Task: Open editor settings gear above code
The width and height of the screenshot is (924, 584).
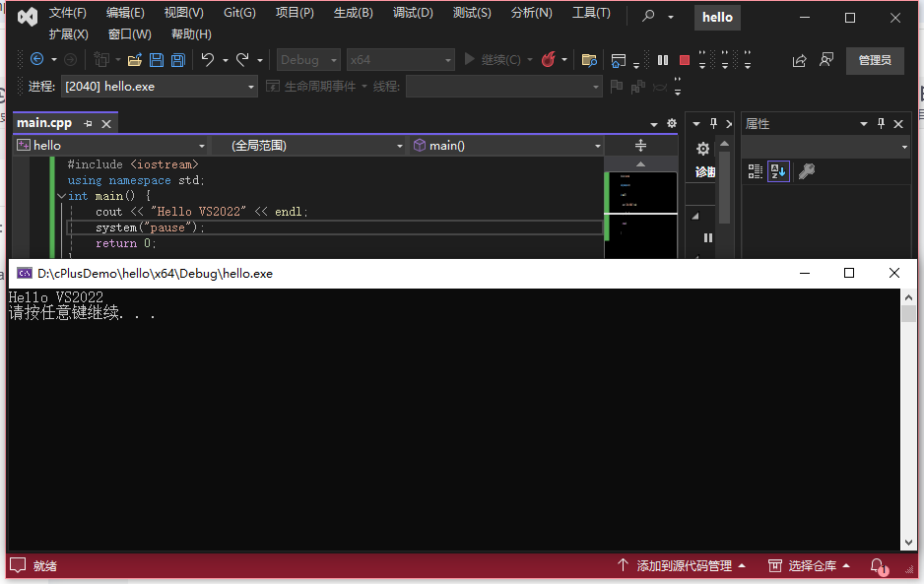Action: tap(671, 123)
